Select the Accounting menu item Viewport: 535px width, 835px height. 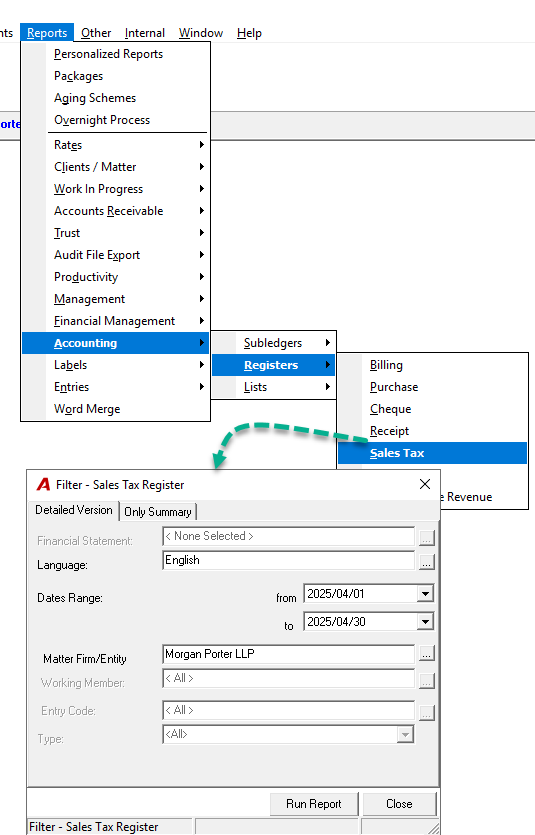click(116, 343)
